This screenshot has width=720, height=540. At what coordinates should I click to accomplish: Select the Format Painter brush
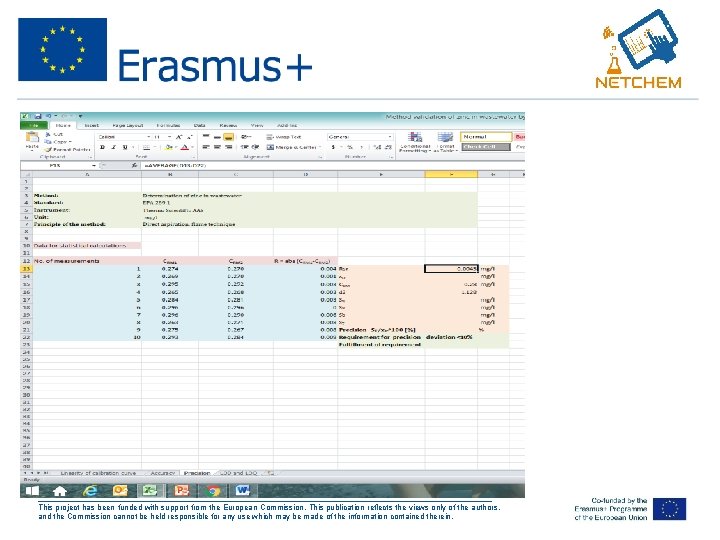[48, 149]
